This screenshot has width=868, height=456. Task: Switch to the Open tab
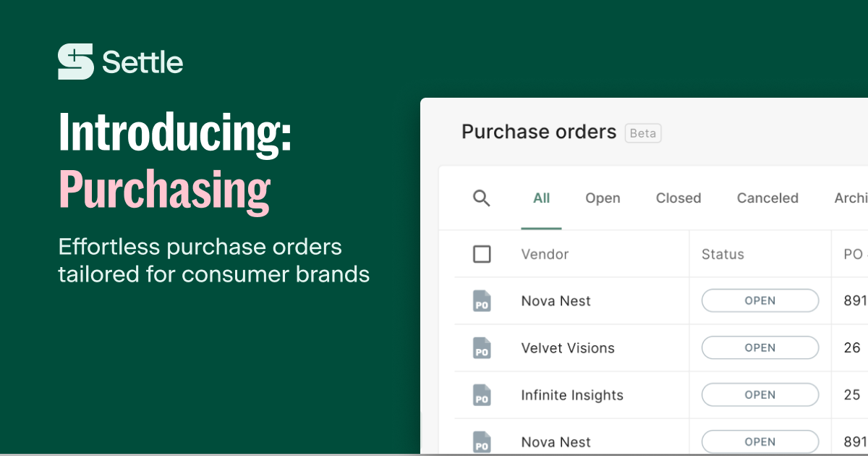603,198
